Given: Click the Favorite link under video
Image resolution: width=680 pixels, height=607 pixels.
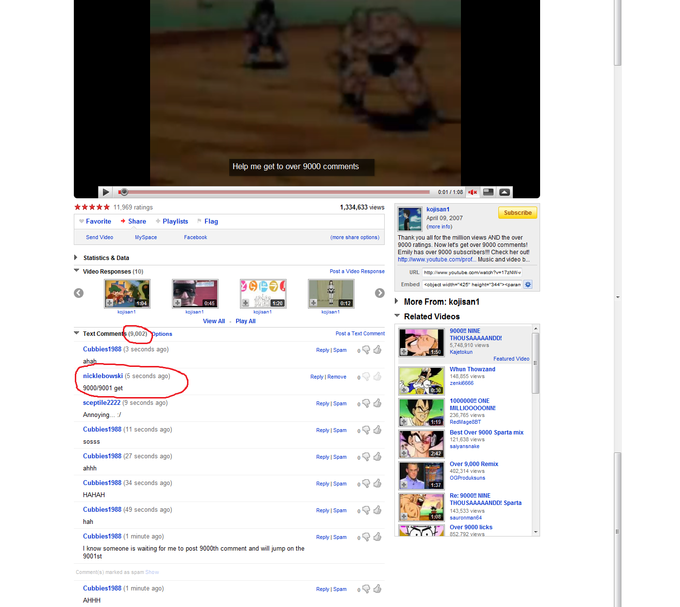Looking at the screenshot, I should point(98,221).
